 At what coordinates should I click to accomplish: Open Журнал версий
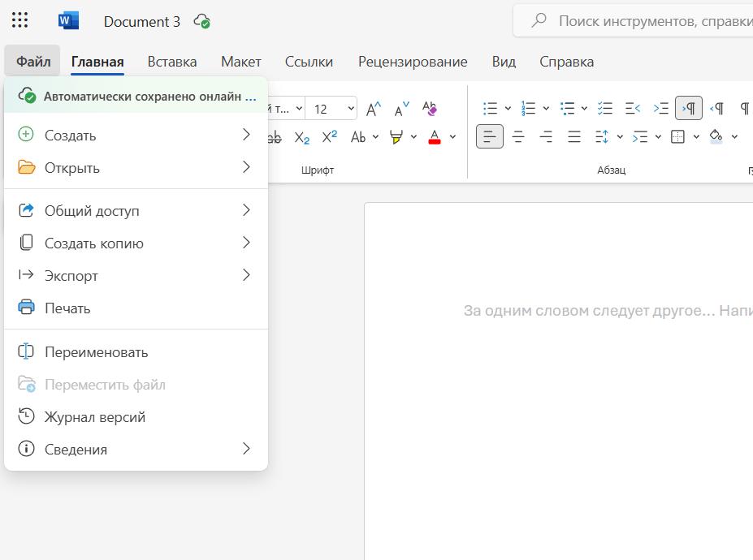pyautogui.click(x=136, y=417)
